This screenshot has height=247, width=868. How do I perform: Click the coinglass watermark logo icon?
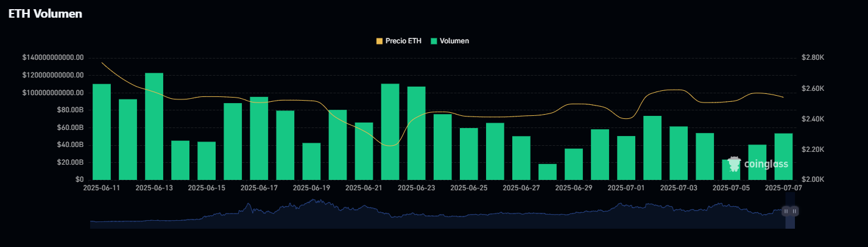735,163
